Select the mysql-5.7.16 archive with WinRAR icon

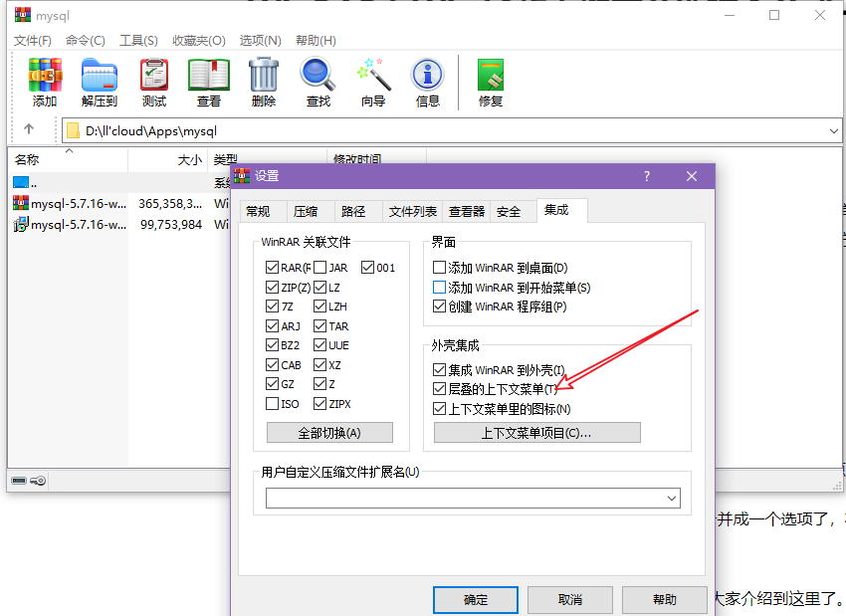pyautogui.click(x=21, y=203)
